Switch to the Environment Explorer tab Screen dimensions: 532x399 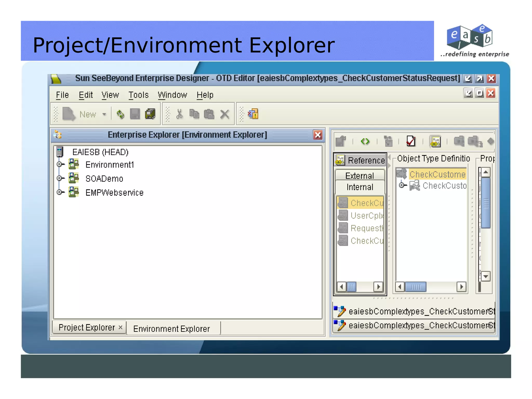pyautogui.click(x=171, y=329)
